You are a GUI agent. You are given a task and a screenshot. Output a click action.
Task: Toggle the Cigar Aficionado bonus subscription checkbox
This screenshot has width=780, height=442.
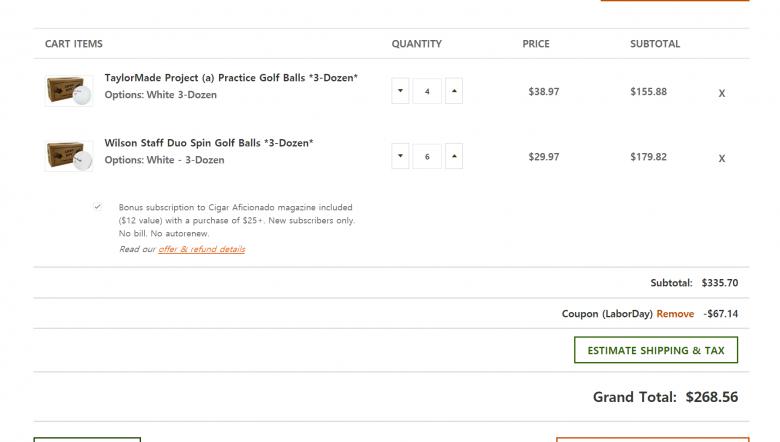pyautogui.click(x=97, y=207)
